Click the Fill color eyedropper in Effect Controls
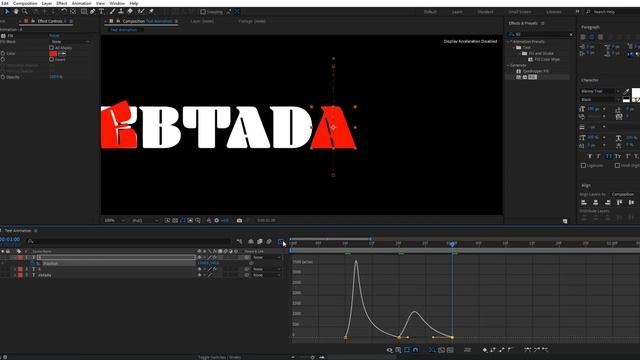640x360 pixels. pyautogui.click(x=62, y=53)
